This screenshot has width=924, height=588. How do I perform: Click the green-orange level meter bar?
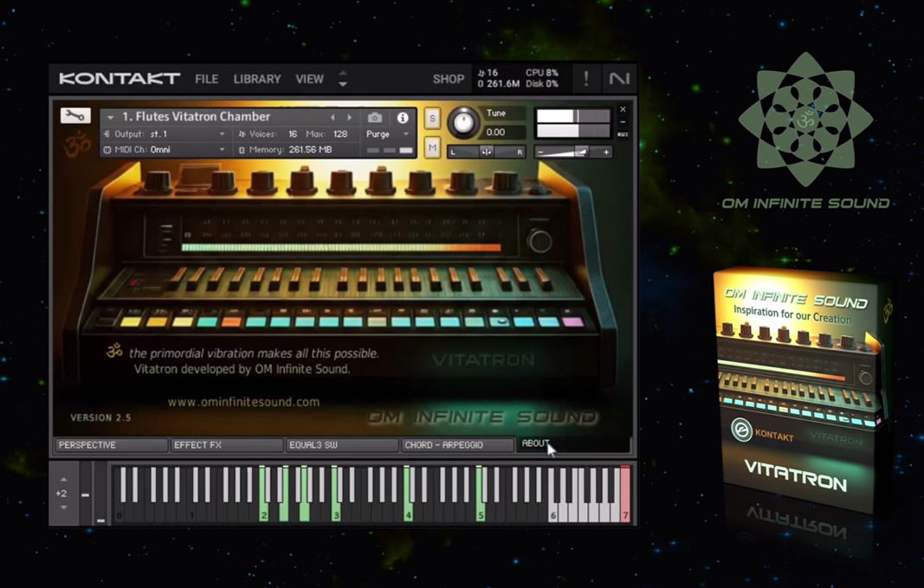tap(341, 248)
